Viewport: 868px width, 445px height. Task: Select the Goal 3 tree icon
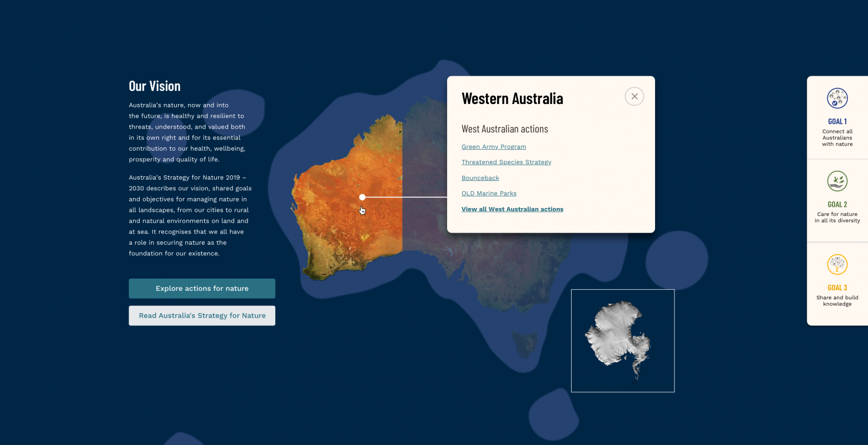(837, 264)
